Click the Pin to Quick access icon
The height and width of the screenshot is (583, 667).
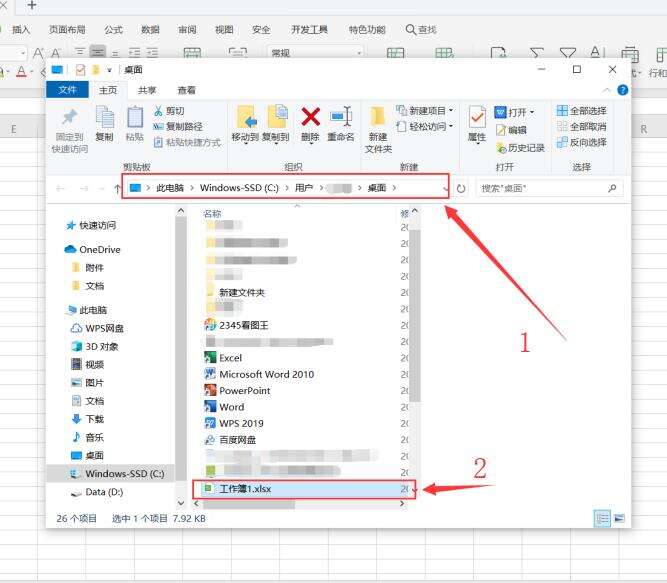(70, 118)
